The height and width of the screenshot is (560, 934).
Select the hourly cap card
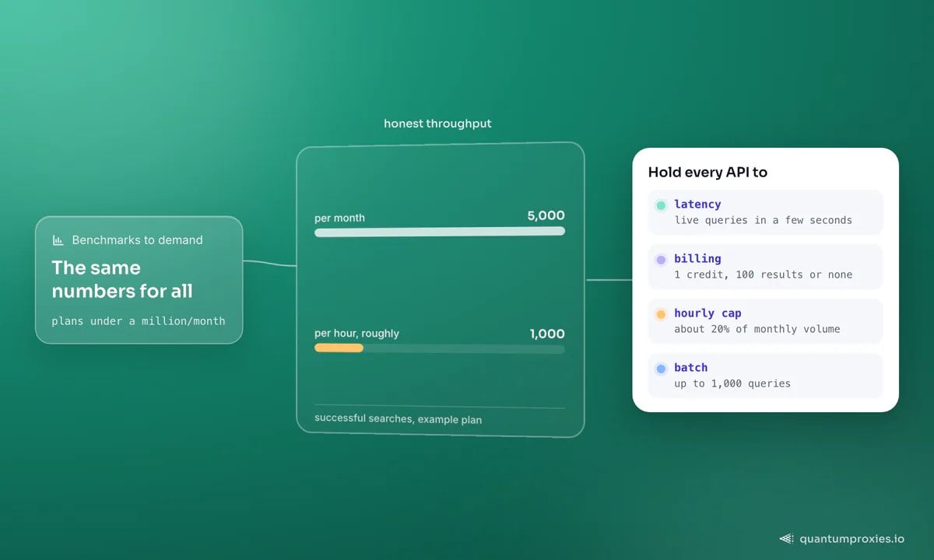click(x=765, y=321)
